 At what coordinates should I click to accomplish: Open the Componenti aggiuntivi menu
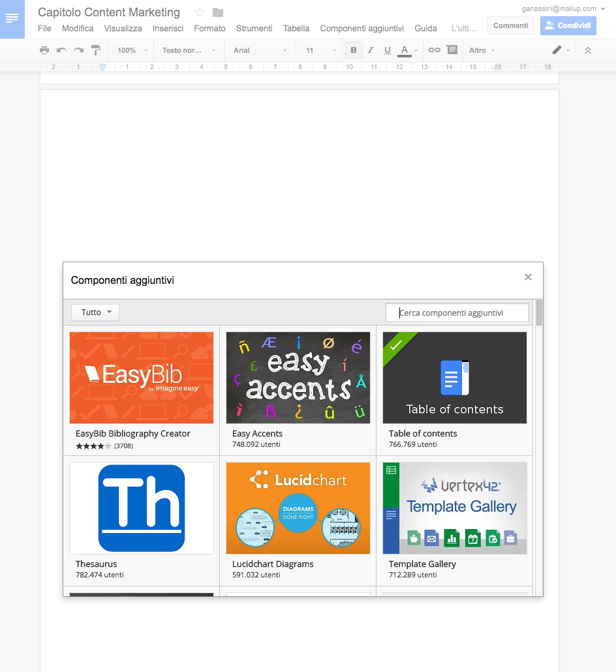[x=362, y=29]
